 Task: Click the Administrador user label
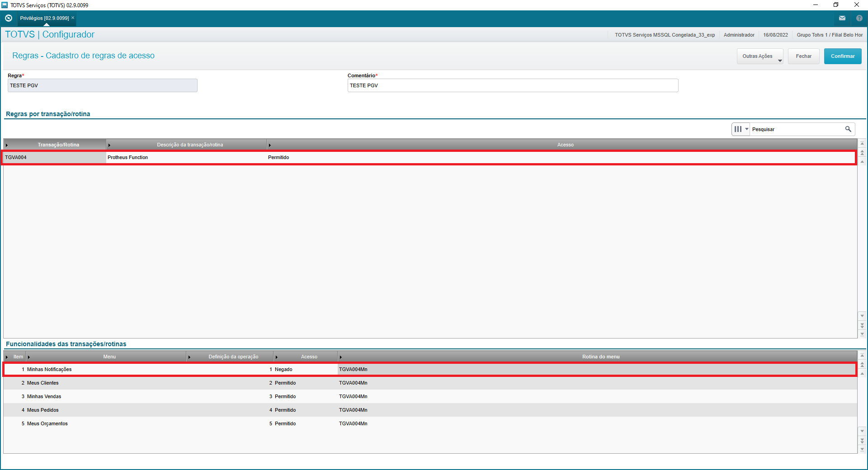pyautogui.click(x=739, y=35)
